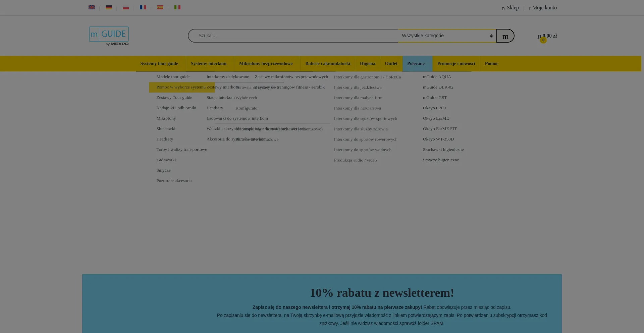Select the Italian flag language
644x333 pixels.
pyautogui.click(x=177, y=7)
